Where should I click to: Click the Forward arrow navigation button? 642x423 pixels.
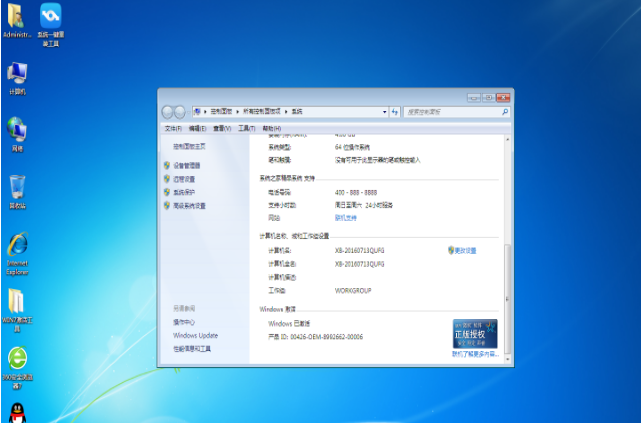(x=180, y=112)
